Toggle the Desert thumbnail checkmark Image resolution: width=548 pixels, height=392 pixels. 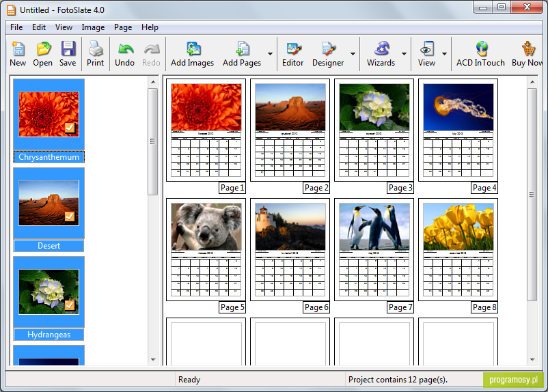[70, 216]
